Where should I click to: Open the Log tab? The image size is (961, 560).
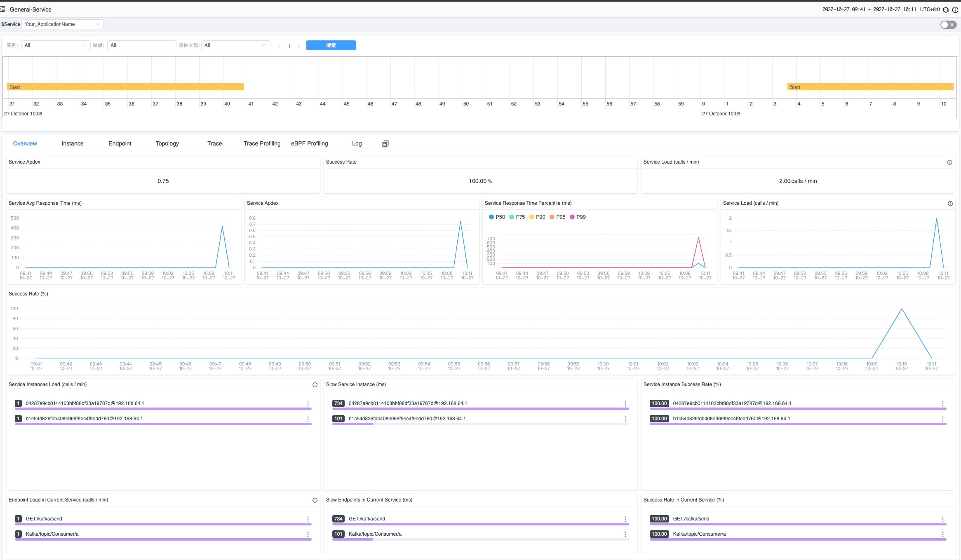357,143
